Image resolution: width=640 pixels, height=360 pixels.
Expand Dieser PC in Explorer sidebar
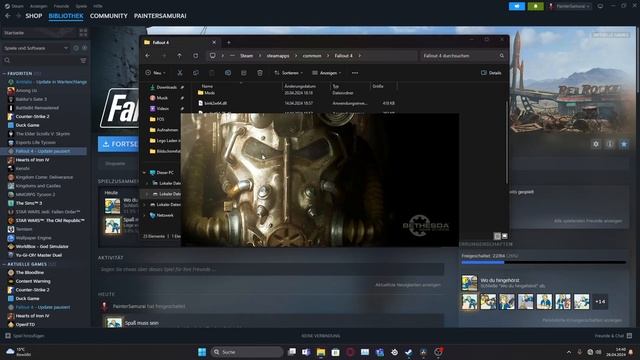click(x=144, y=173)
